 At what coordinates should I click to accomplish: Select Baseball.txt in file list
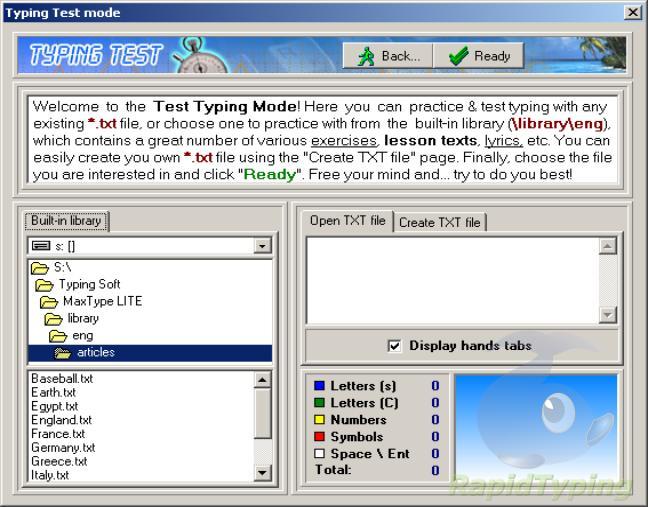click(x=62, y=378)
